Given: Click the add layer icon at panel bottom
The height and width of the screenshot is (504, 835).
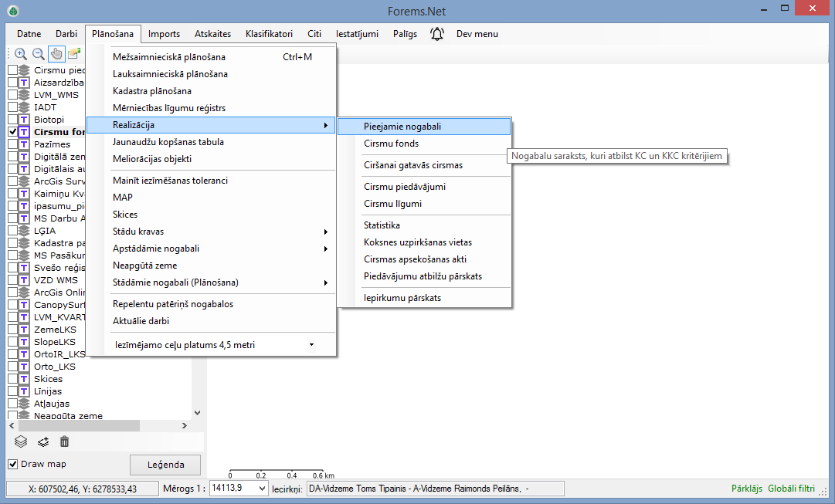Looking at the screenshot, I should 42,441.
